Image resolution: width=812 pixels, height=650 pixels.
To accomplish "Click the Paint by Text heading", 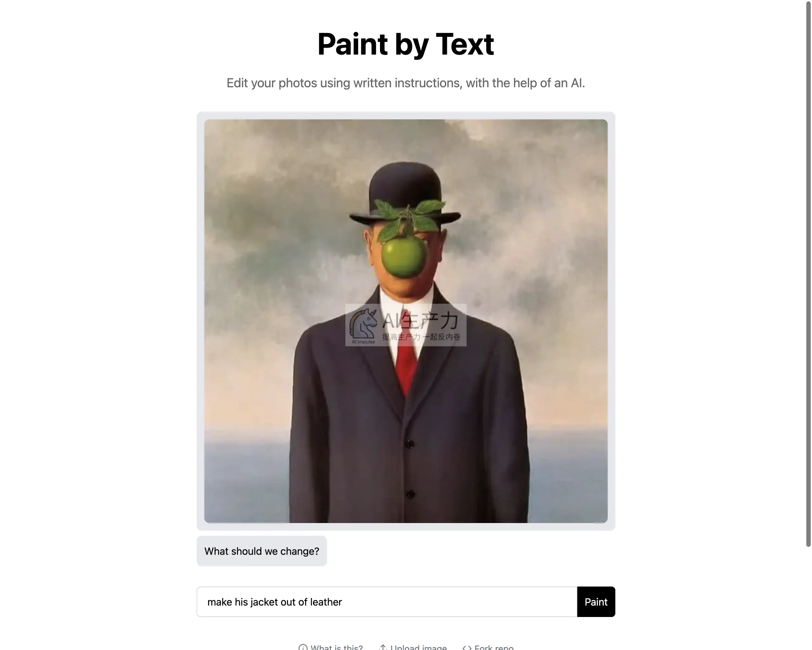I will pos(406,44).
